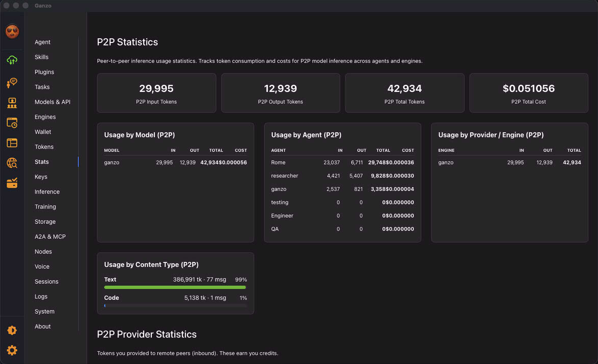Image resolution: width=598 pixels, height=364 pixels.
Task: Open the Plugins section
Action: pyautogui.click(x=44, y=72)
